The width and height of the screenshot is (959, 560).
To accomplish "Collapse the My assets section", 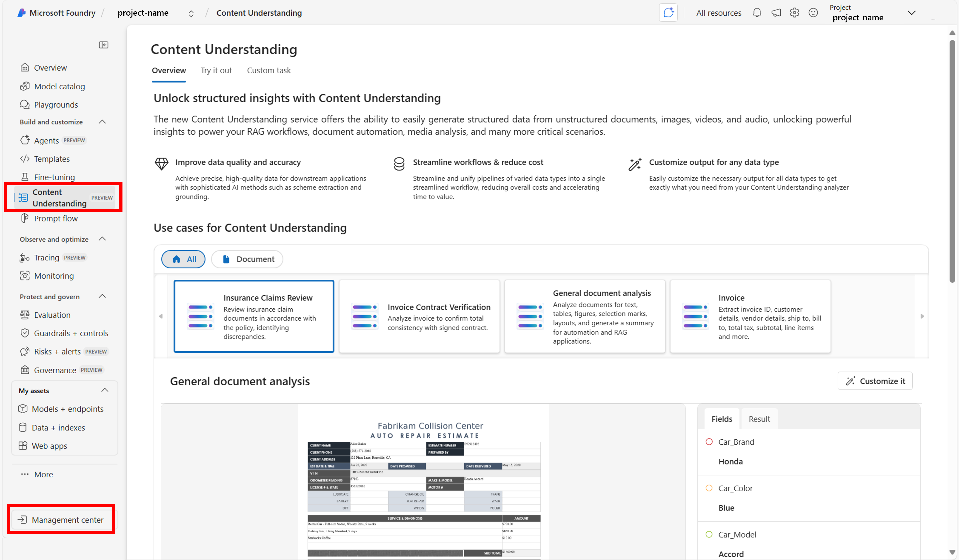I will pos(105,390).
